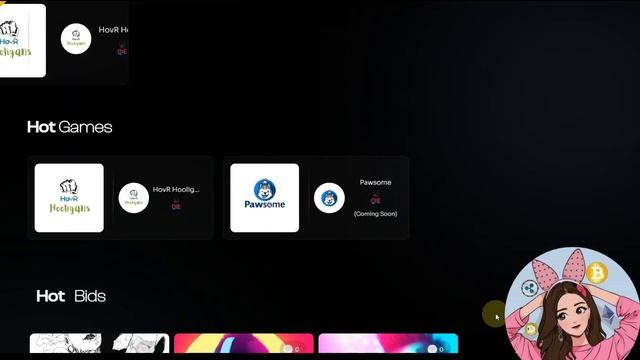Open the Pawsome game thumbnail
This screenshot has width=640, height=360.
coord(264,198)
